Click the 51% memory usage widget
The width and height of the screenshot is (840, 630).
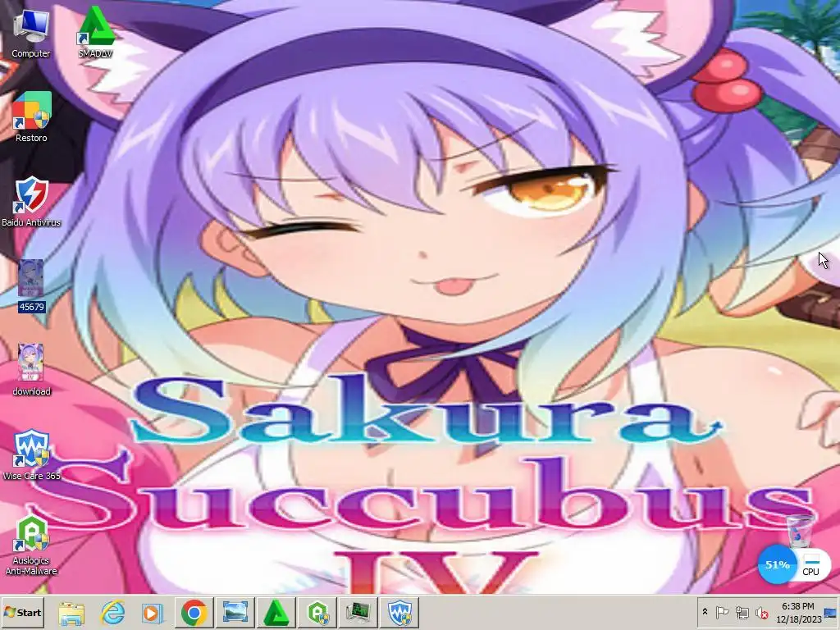click(777, 564)
